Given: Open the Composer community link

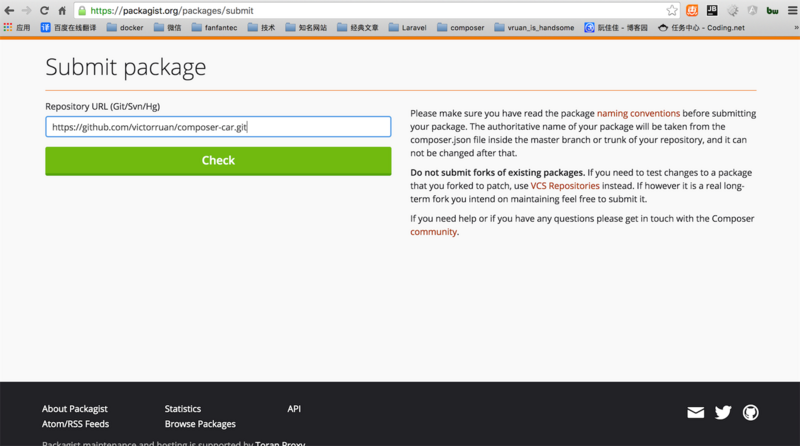Looking at the screenshot, I should (433, 232).
